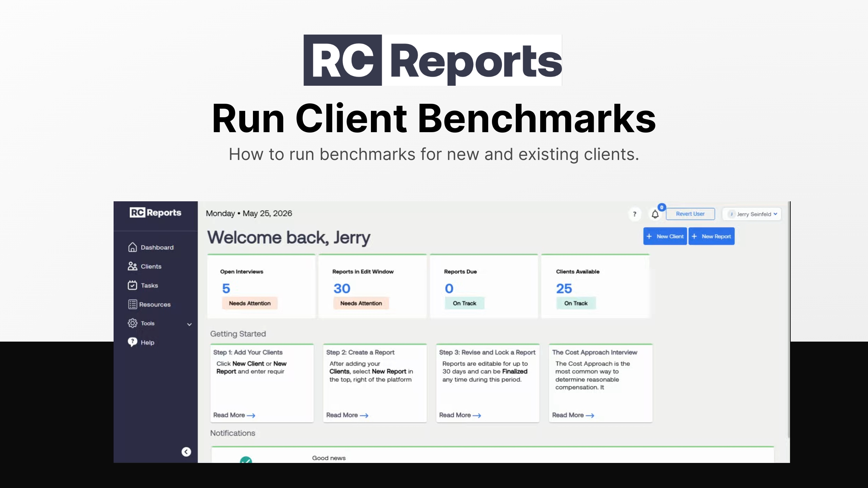Click the Step 1: Add Your Clients heading
This screenshot has width=868, height=488.
tap(248, 352)
